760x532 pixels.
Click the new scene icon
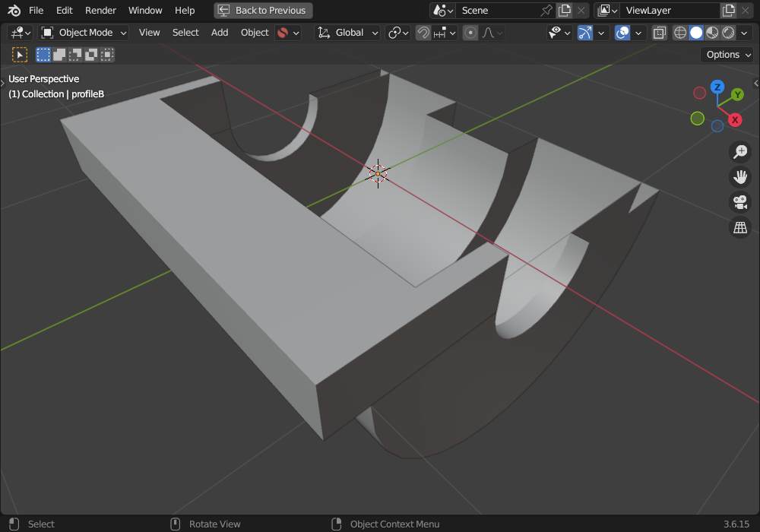[x=565, y=10]
